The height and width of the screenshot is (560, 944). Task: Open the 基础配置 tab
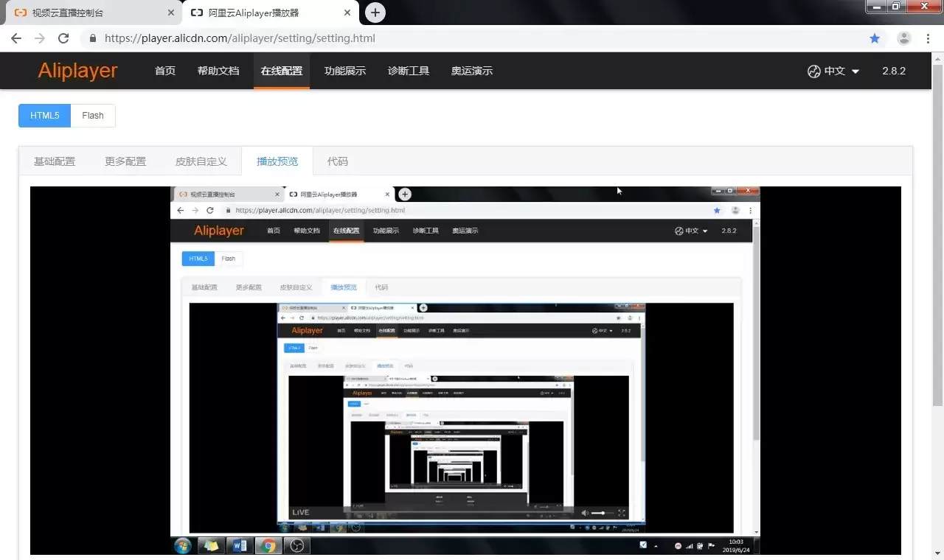(55, 161)
